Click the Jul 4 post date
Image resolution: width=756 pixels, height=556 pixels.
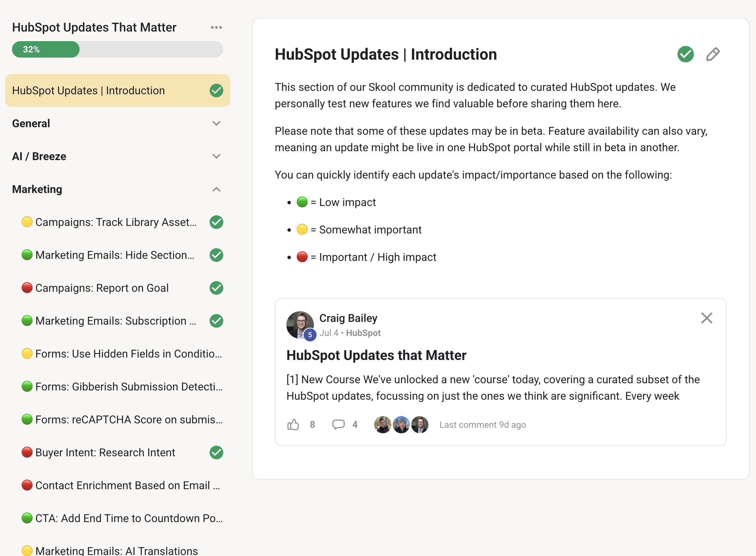(329, 333)
